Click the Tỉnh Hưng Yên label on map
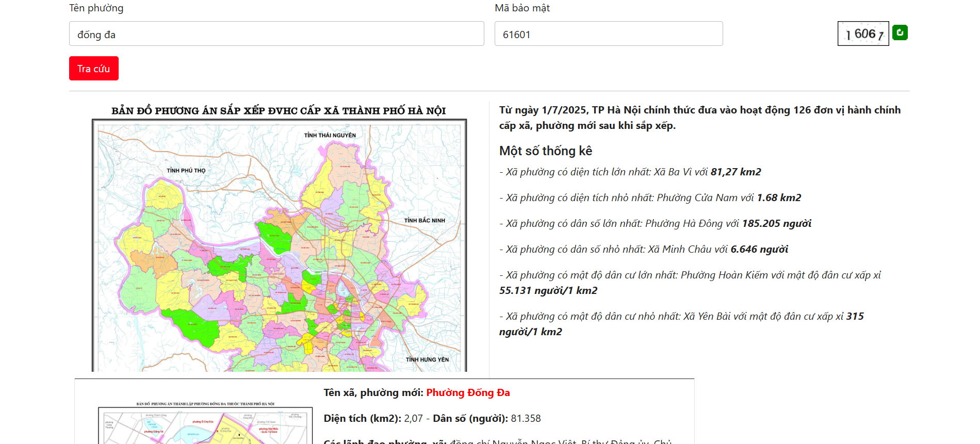Image resolution: width=980 pixels, height=444 pixels. point(427,360)
